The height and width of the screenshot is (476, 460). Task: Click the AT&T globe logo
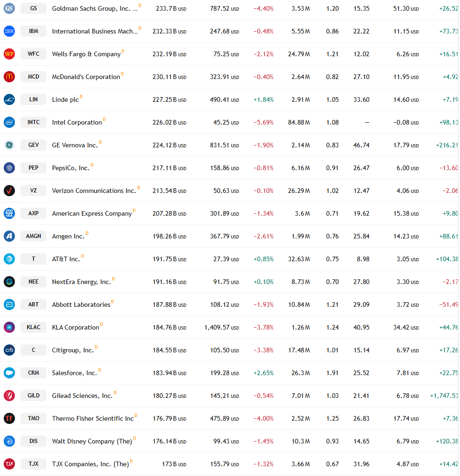(9, 259)
